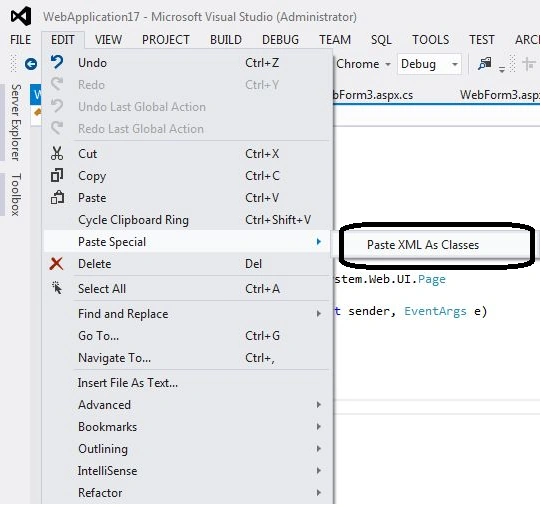Image resolution: width=542 pixels, height=507 pixels.
Task: Click the Select All cursor icon
Action: click(x=57, y=288)
